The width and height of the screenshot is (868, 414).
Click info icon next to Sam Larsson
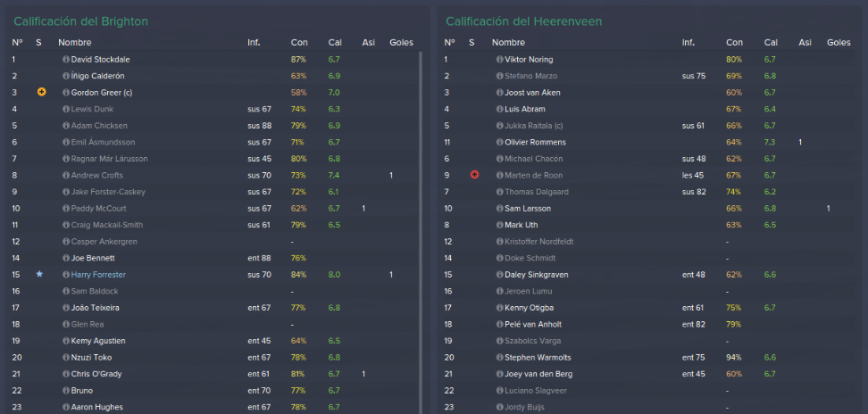500,209
